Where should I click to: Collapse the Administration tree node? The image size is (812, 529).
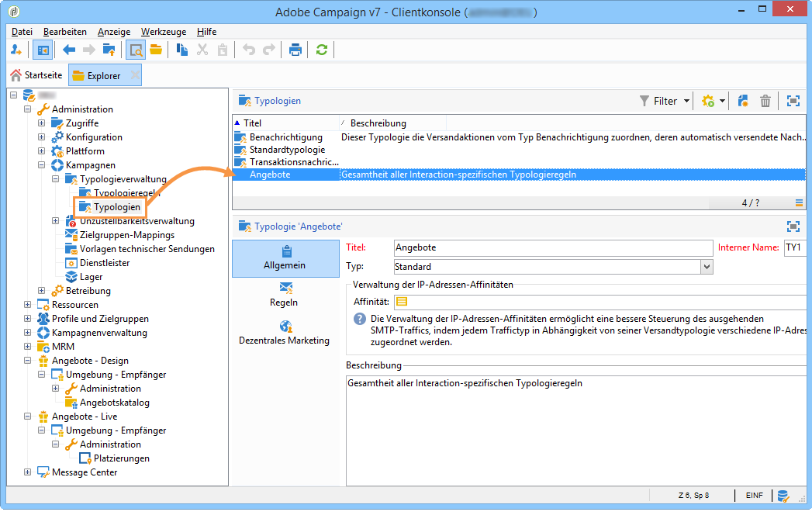click(x=27, y=109)
